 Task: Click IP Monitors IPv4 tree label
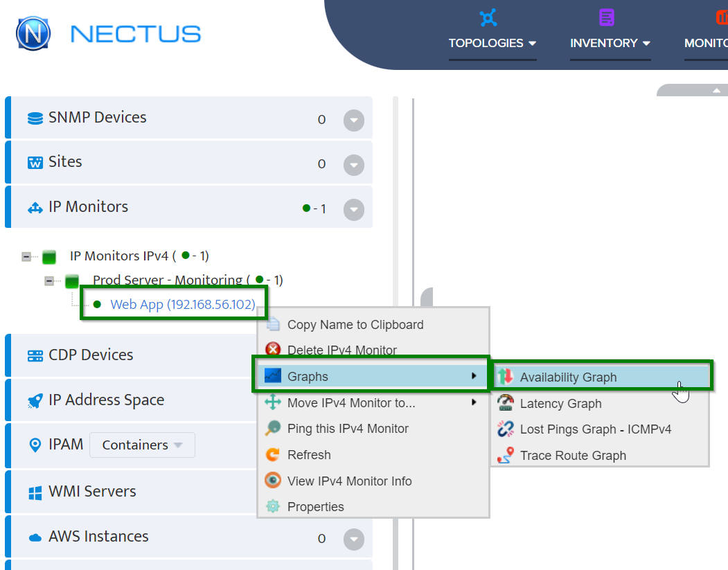139,256
